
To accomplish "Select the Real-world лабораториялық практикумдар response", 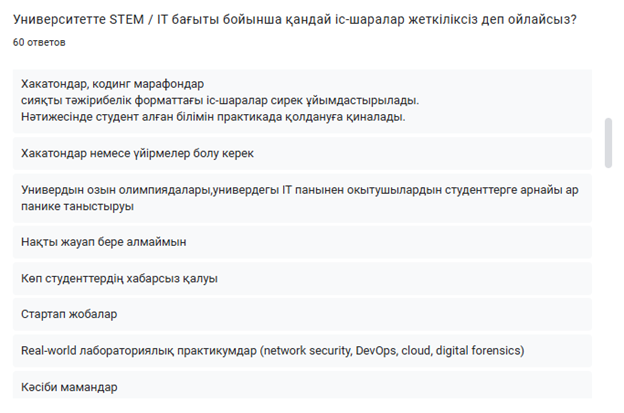I will [272, 351].
